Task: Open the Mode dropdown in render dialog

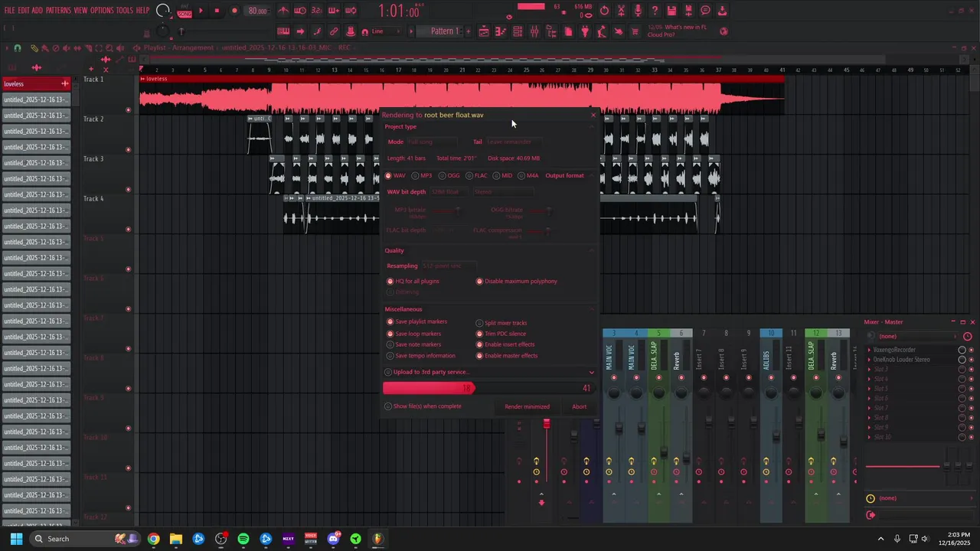Action: [x=433, y=142]
